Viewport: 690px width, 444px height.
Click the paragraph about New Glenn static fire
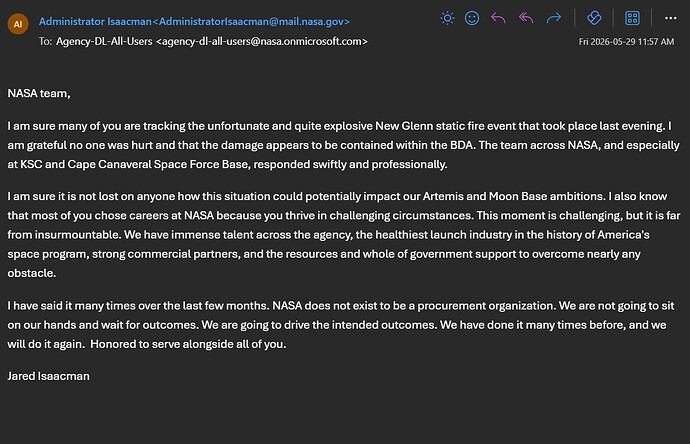[x=344, y=145]
